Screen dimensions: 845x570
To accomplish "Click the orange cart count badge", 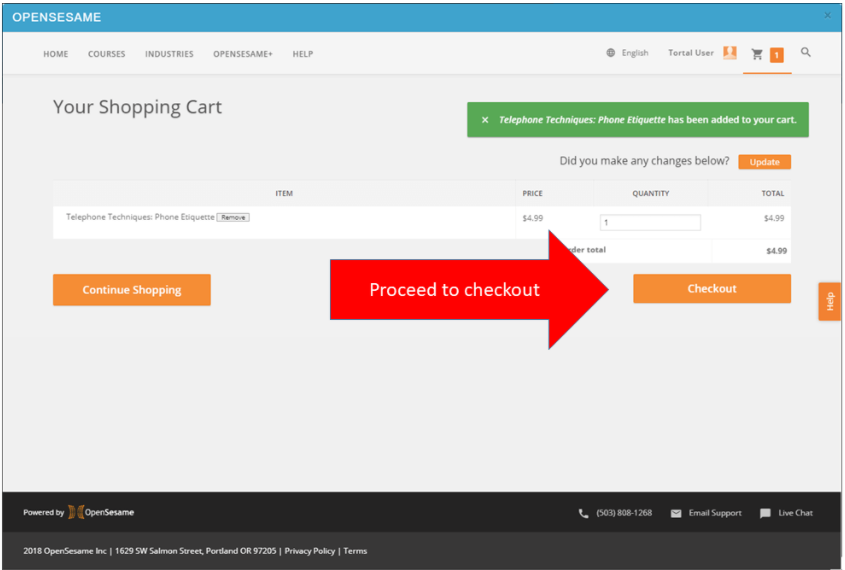I will [x=777, y=55].
